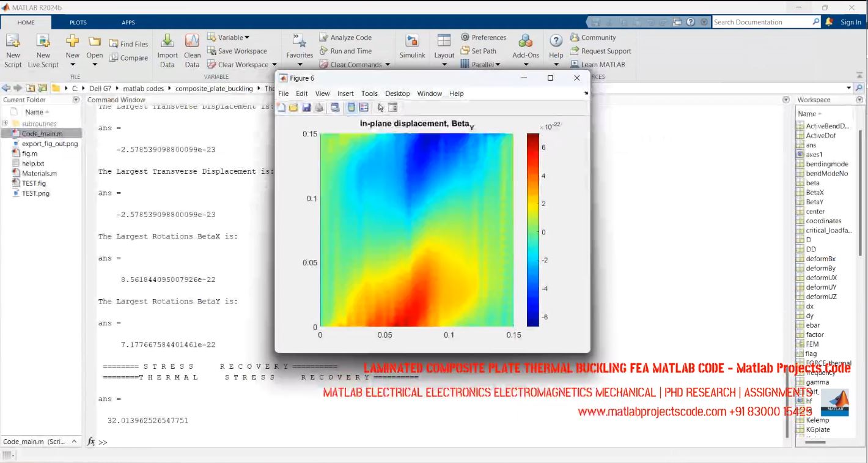This screenshot has width=868, height=463.
Task: Save the figure using Figure 6 toolbar
Action: pos(306,107)
